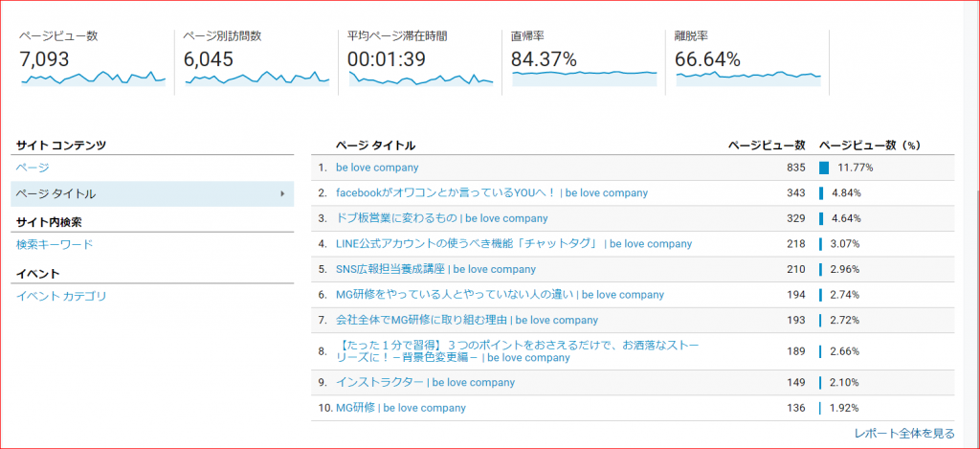This screenshot has height=449, width=980.
Task: Click the 193 page views cell
Action: (796, 320)
